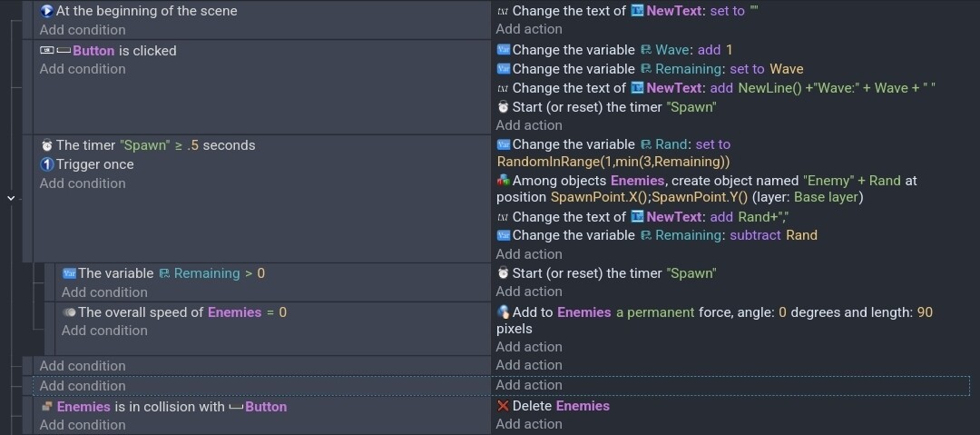The height and width of the screenshot is (435, 980).
Task: Select the RandomInRange expression parameter
Action: coord(613,163)
